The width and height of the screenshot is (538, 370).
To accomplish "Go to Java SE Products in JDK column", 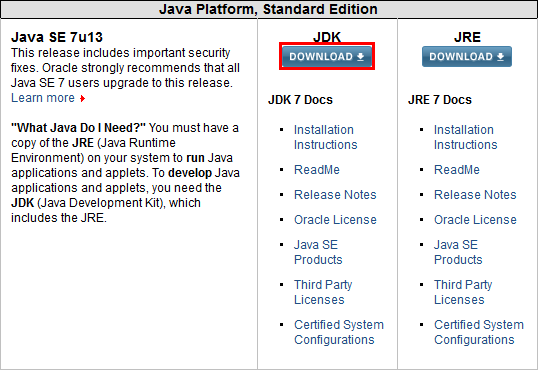I will 318,252.
